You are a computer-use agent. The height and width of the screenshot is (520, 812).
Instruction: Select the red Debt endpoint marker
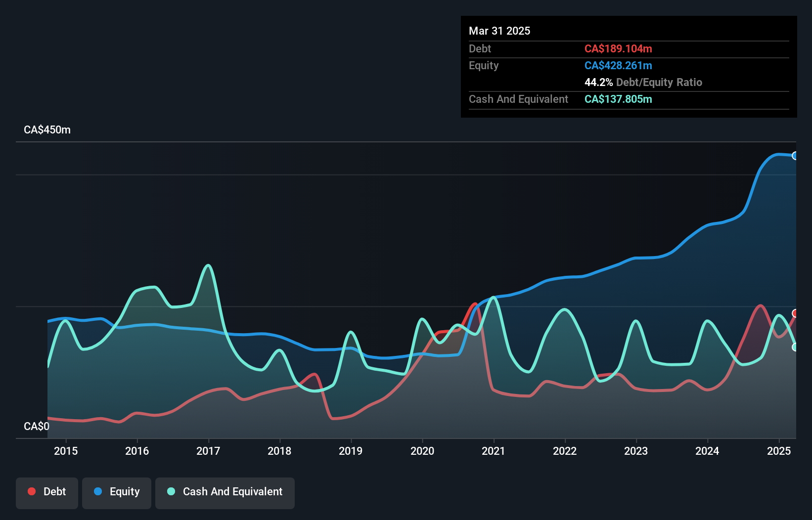coord(795,313)
